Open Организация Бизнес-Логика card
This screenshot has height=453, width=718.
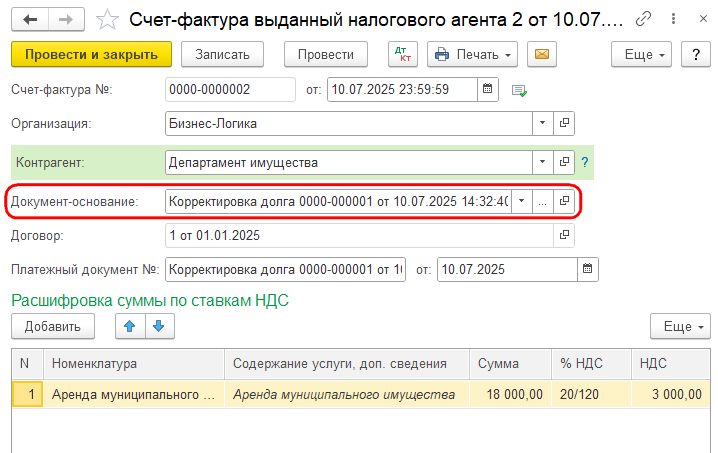pyautogui.click(x=564, y=123)
